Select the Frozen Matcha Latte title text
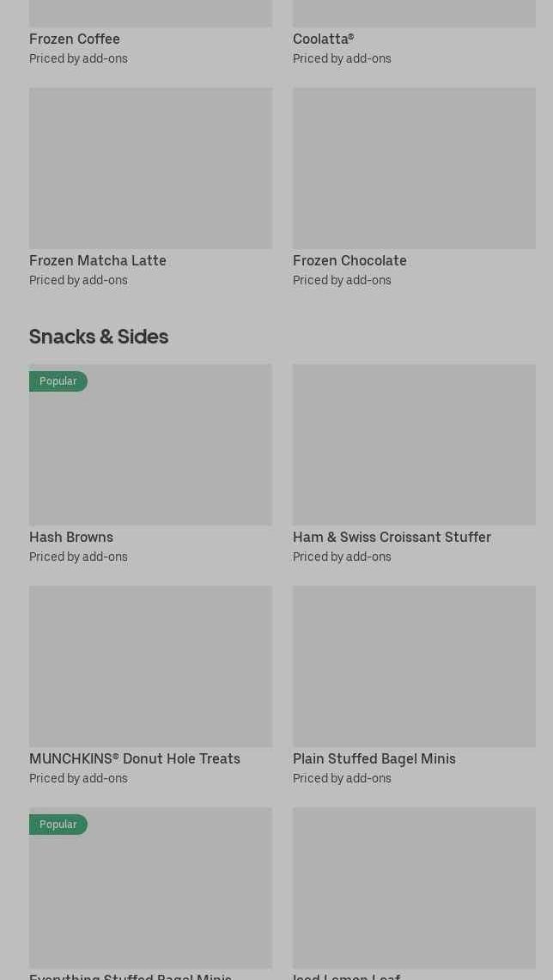The width and height of the screenshot is (553, 980). [98, 260]
